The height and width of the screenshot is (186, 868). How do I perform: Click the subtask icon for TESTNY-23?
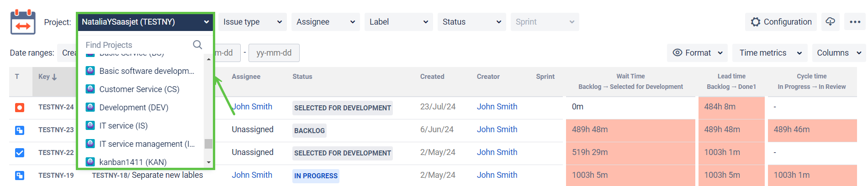(20, 130)
